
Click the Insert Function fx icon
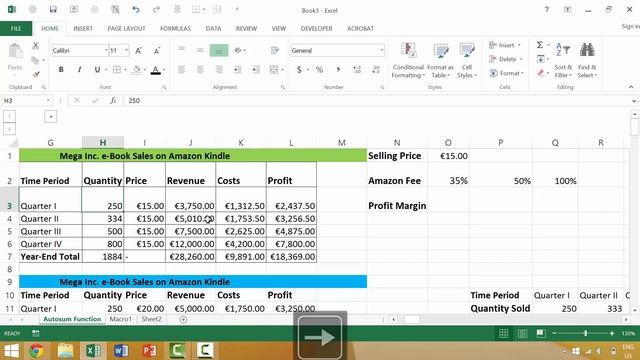(113, 100)
